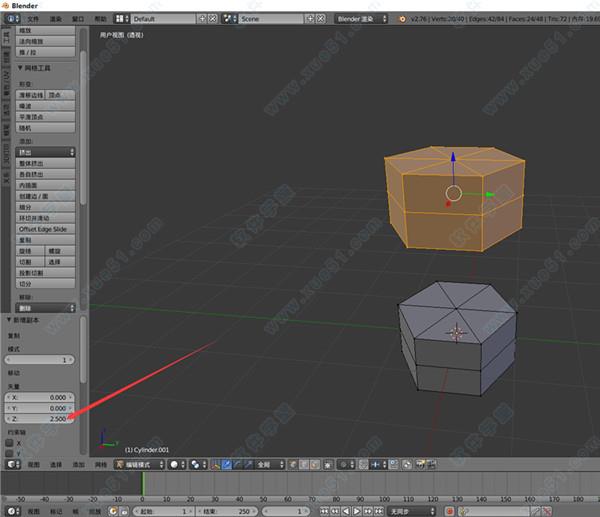
Task: Open the pivot point dropdown
Action: [x=199, y=465]
